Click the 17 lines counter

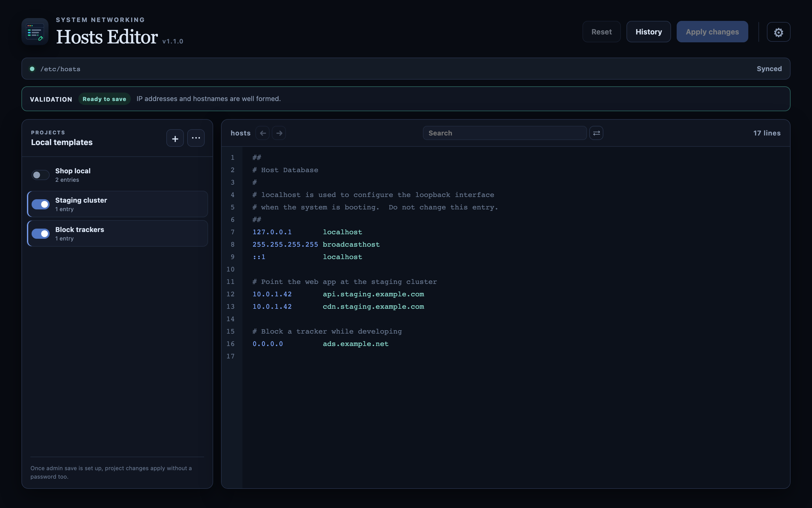(x=767, y=133)
